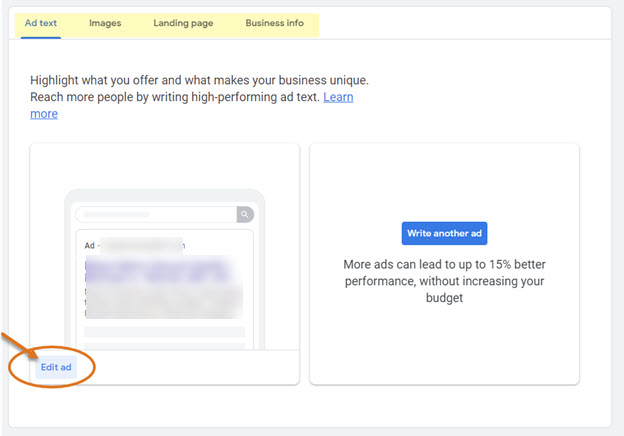The width and height of the screenshot is (624, 436).
Task: Click the "15% better performance" message text
Action: (x=444, y=281)
